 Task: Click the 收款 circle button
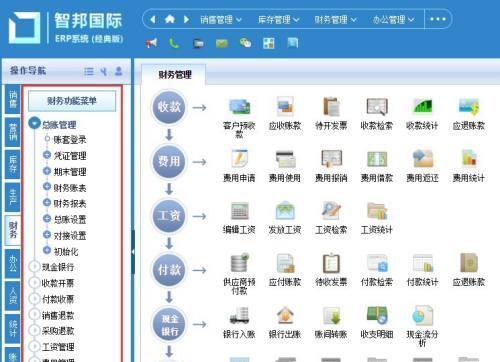[x=169, y=107]
